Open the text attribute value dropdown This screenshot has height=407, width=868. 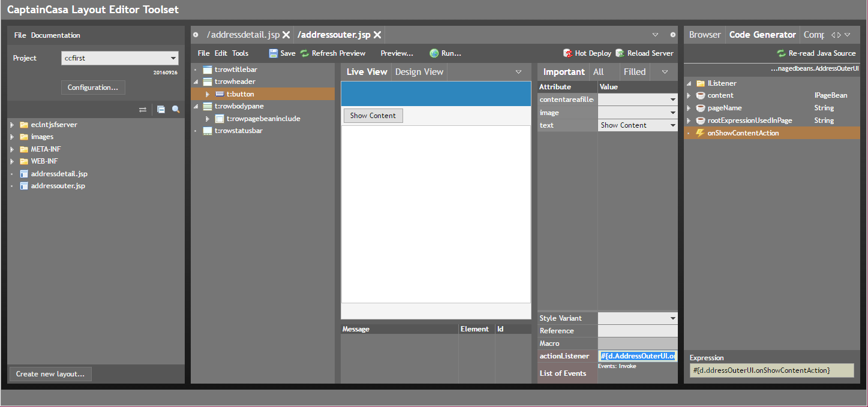coord(672,125)
